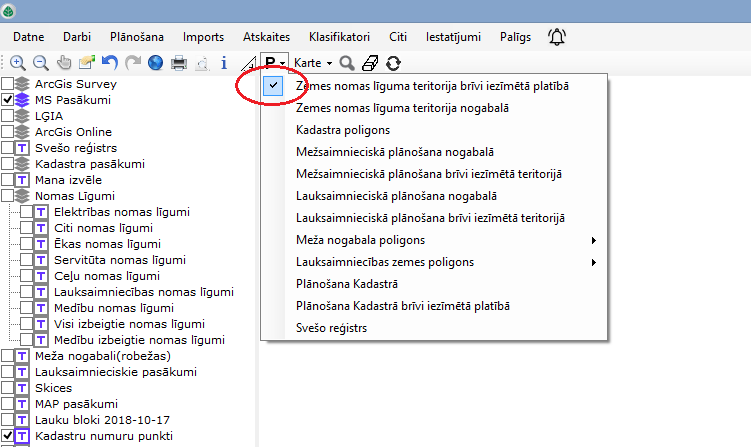Refresh the map with circular arrows
This screenshot has width=751, height=447.
(x=393, y=63)
